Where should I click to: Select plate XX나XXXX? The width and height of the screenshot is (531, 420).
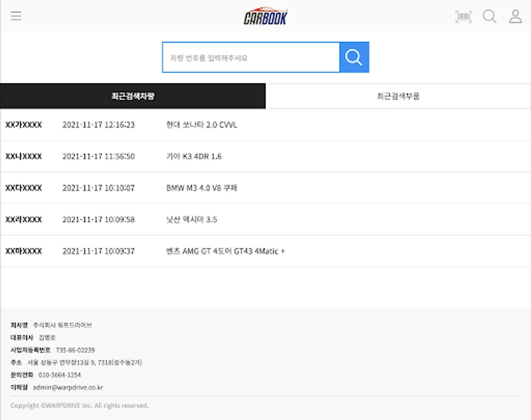pyautogui.click(x=24, y=156)
